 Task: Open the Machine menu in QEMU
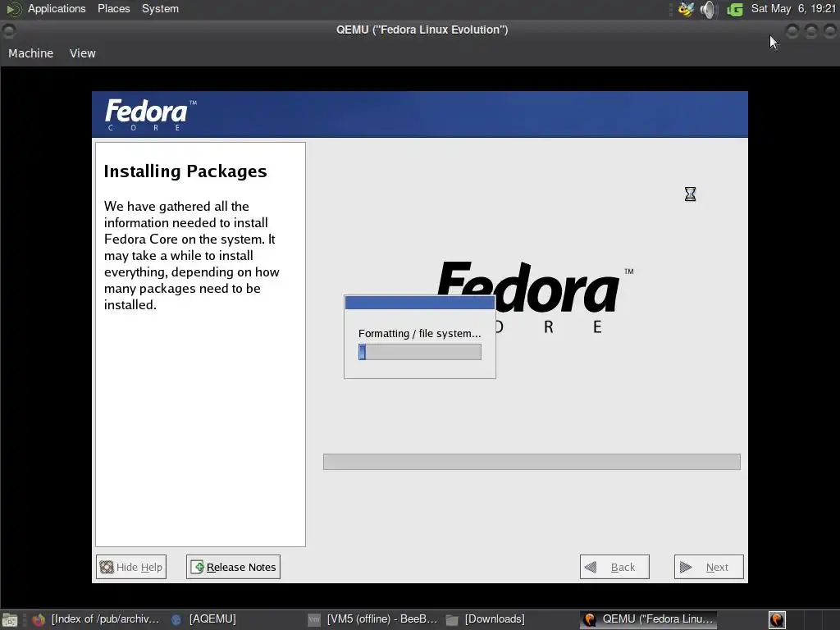tap(30, 53)
